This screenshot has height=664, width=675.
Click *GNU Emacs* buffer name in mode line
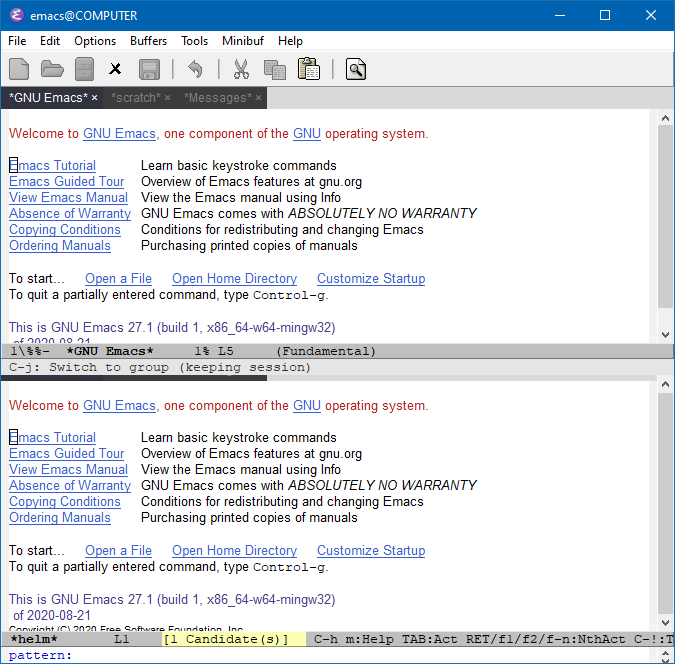[x=110, y=351]
